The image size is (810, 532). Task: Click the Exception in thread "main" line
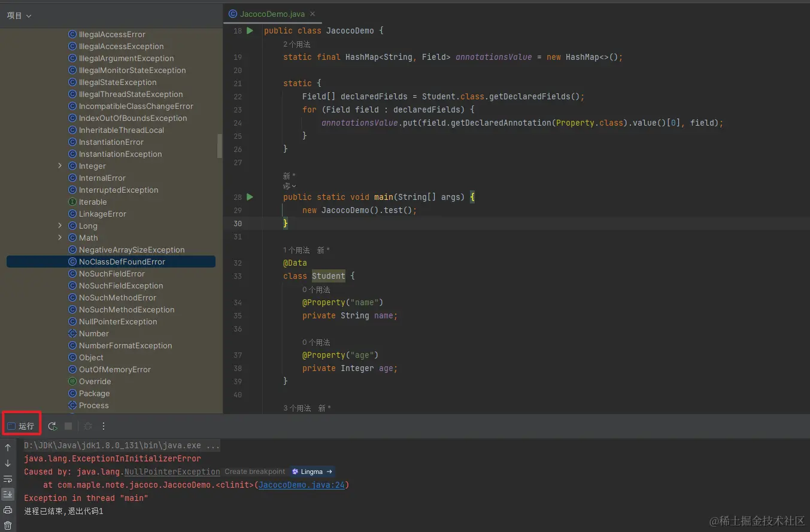pyautogui.click(x=86, y=498)
